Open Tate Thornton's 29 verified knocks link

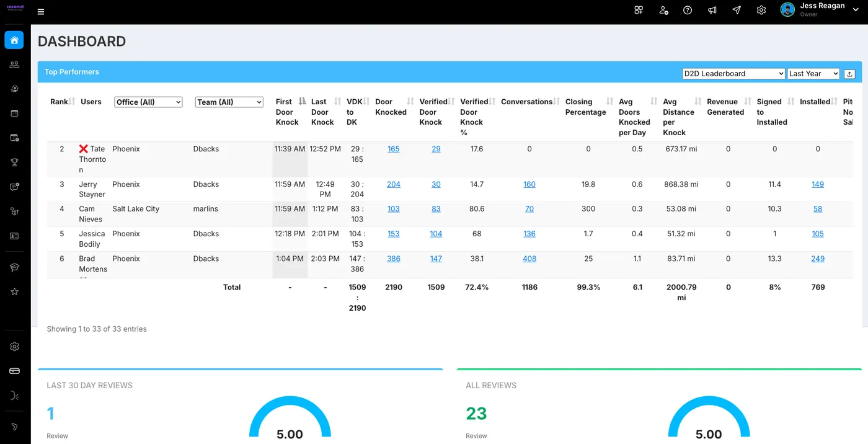point(436,149)
